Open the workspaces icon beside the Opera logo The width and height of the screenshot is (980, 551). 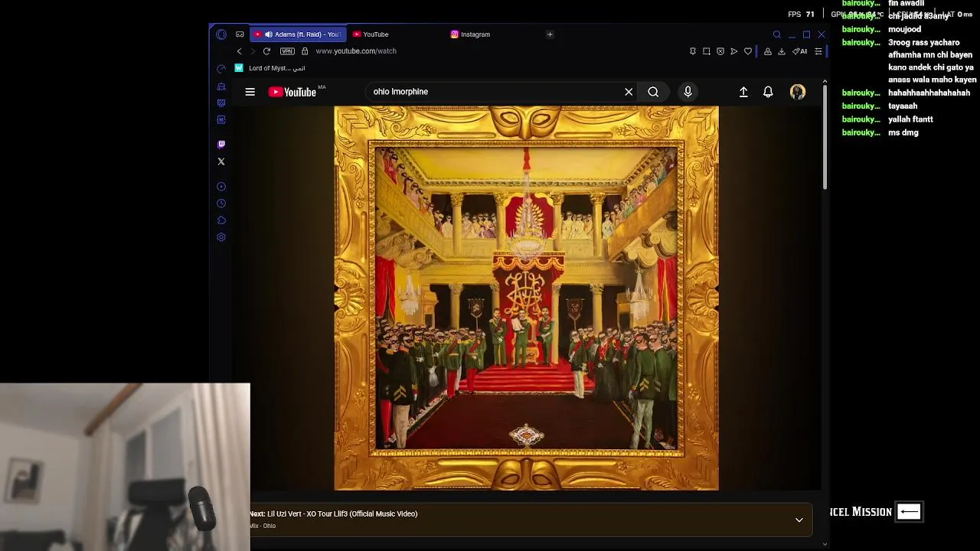pyautogui.click(x=240, y=34)
